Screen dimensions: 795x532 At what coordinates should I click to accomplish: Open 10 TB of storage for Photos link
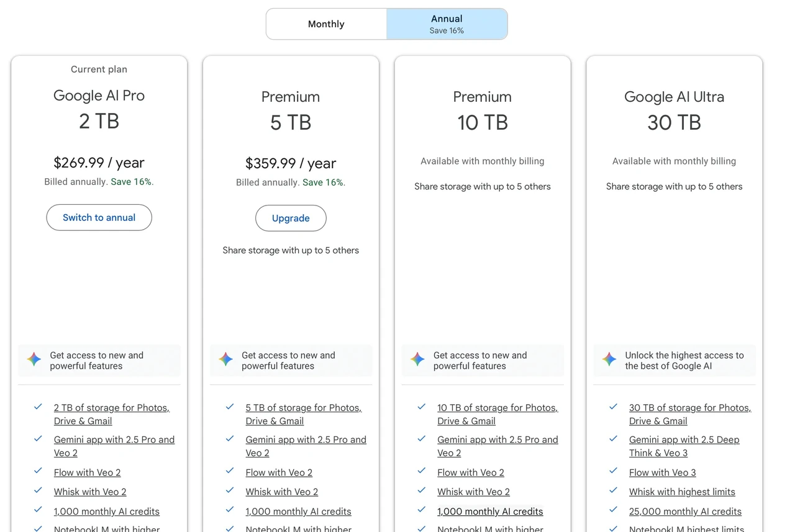(x=497, y=414)
